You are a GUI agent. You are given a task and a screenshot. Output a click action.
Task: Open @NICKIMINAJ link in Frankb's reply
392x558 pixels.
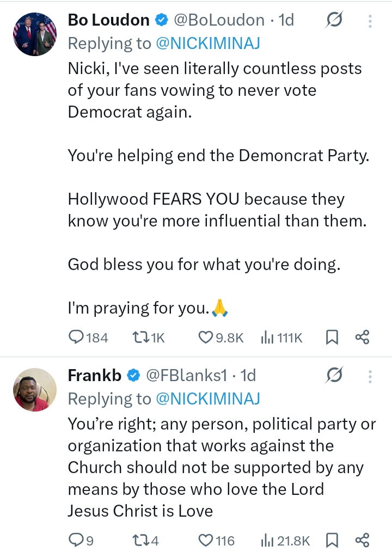pos(208,398)
